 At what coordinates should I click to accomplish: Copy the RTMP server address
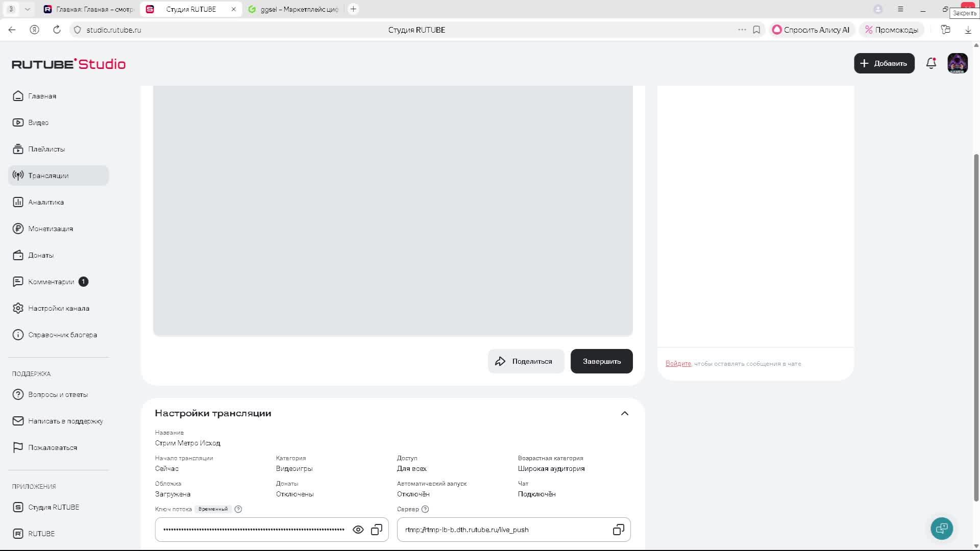point(618,530)
